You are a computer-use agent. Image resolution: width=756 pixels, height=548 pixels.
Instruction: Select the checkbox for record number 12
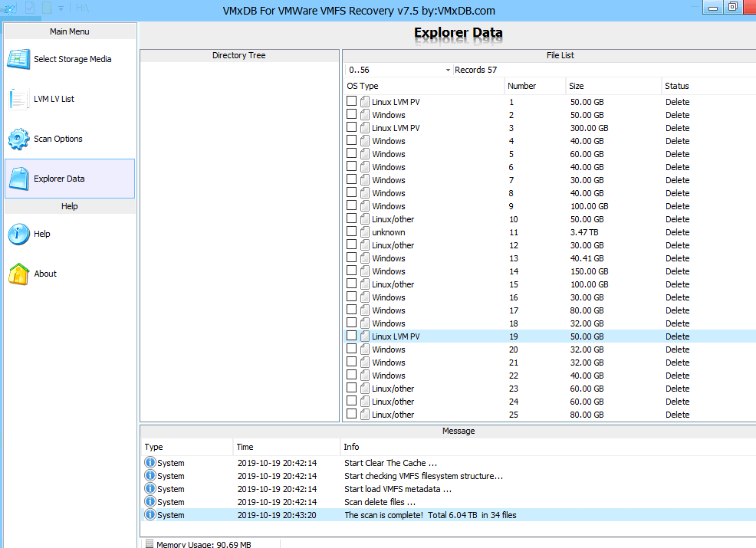(x=351, y=244)
